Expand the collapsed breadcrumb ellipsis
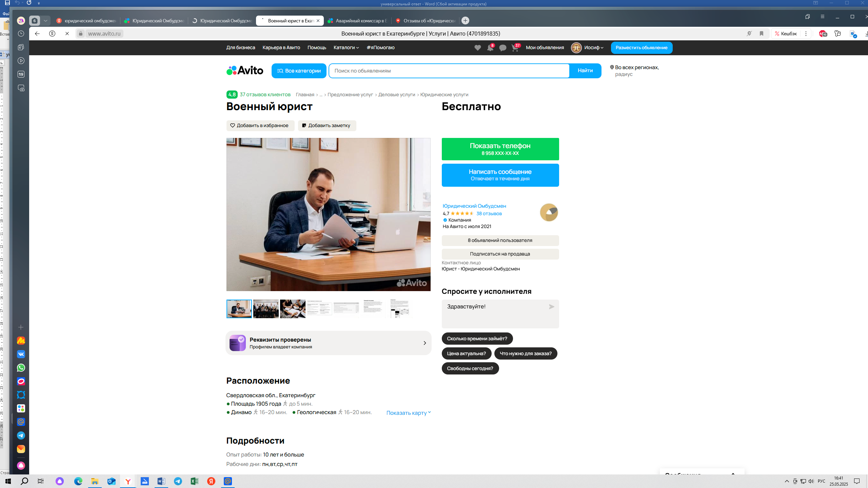 point(321,95)
